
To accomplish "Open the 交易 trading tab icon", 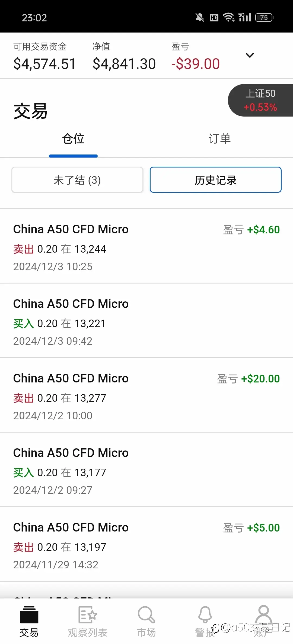I will [x=29, y=614].
